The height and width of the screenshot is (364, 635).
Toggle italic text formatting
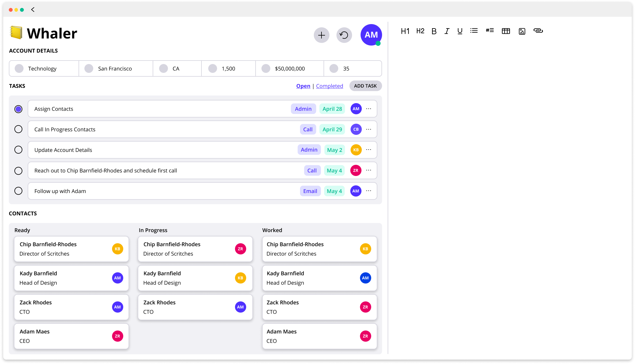pyautogui.click(x=446, y=31)
